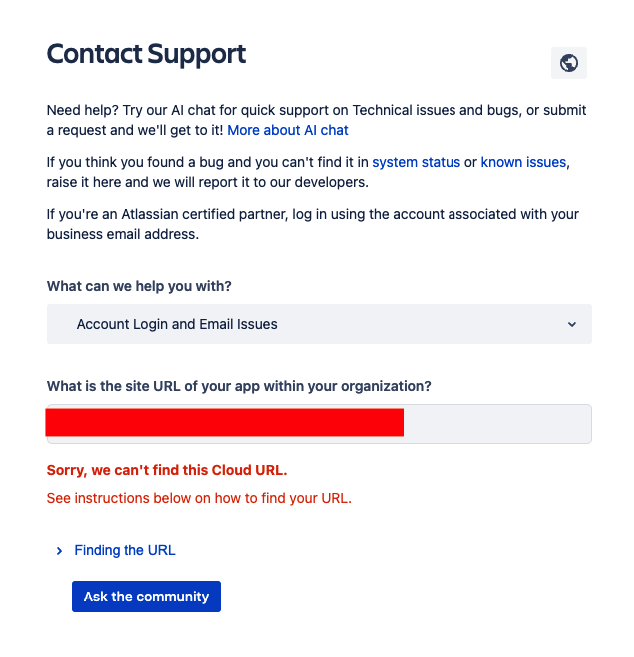Image resolution: width=634 pixels, height=657 pixels.
Task: Open the globe language selector
Action: (568, 63)
